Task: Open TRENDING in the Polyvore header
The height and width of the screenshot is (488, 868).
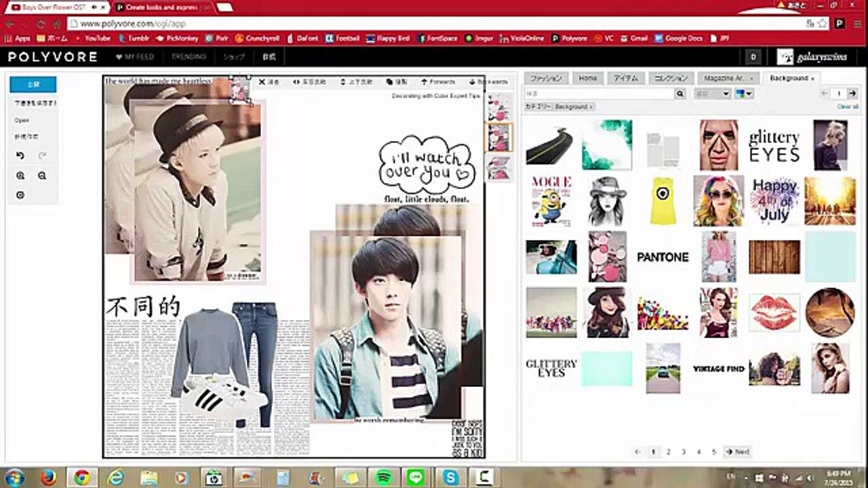Action: click(x=189, y=57)
